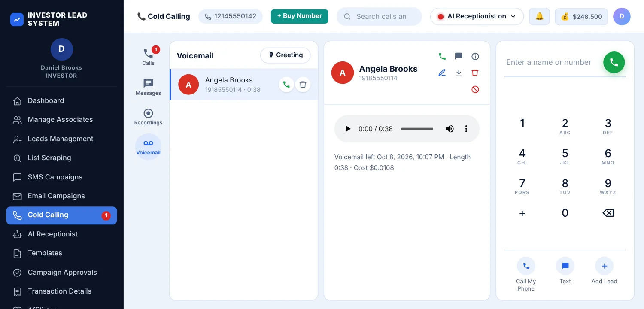The width and height of the screenshot is (644, 309).
Task: Edit Angela Brooks contact with pencil icon
Action: pos(442,73)
